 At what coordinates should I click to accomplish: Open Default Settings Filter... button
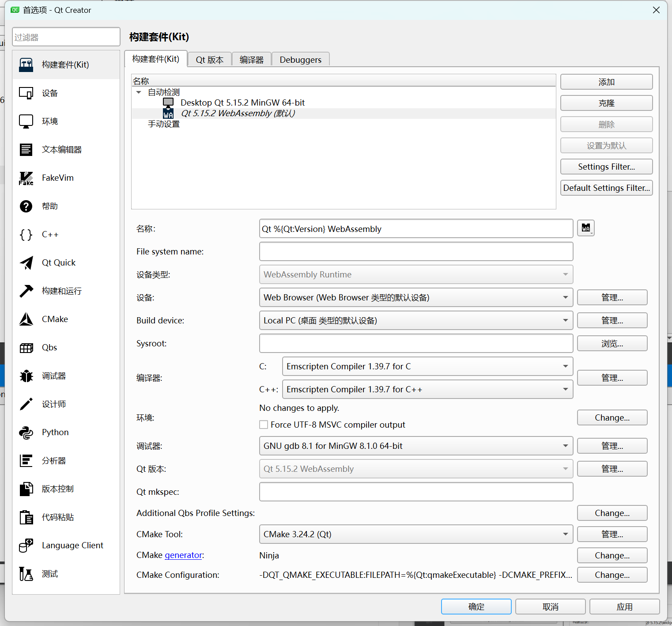tap(607, 188)
